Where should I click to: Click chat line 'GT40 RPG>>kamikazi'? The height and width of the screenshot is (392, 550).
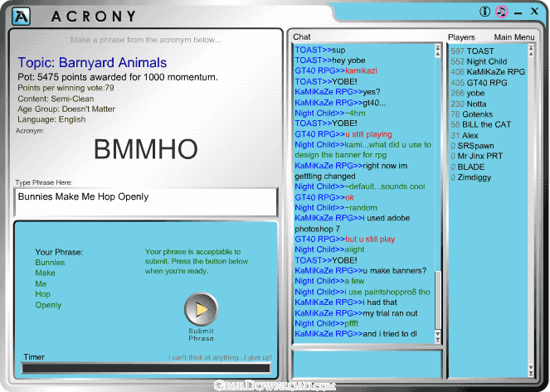coord(336,70)
